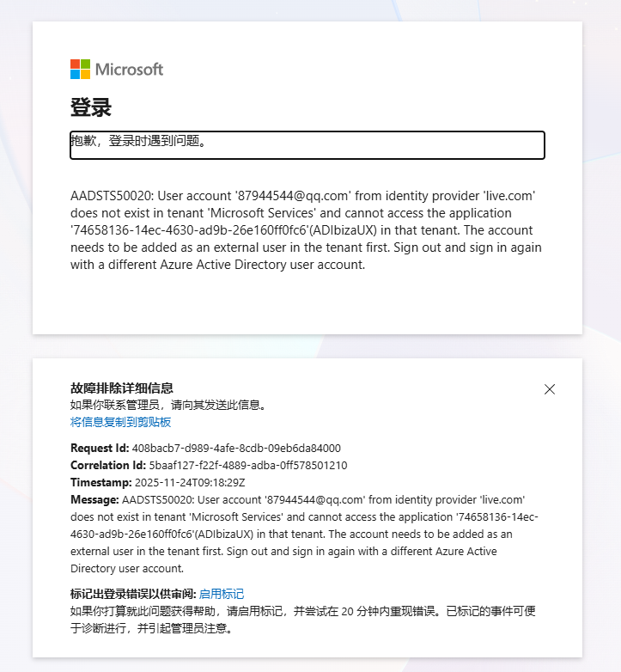
Task: Click the Microsoft four-square logo
Action: tap(80, 70)
